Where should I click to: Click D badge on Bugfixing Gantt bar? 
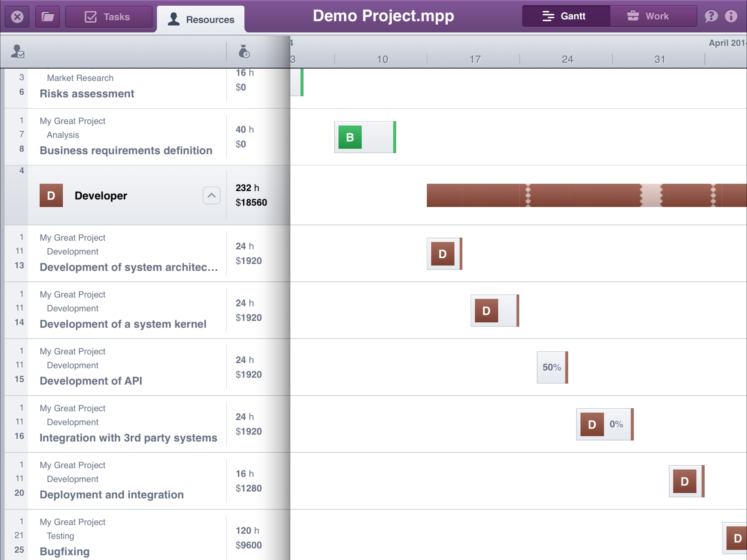736,538
